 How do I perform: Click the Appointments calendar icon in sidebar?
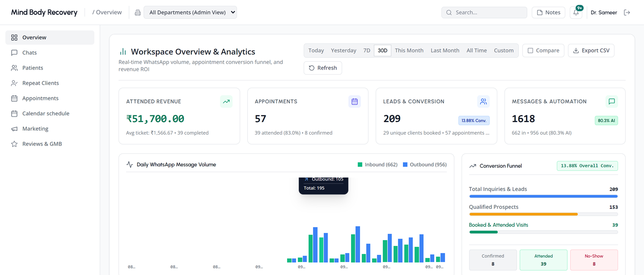[14, 98]
